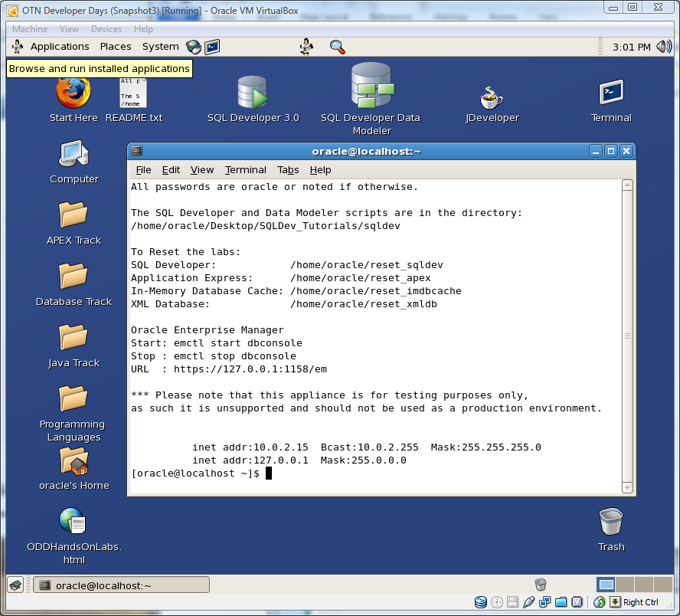Open the Trash on the desktop
The width and height of the screenshot is (680, 616).
pyautogui.click(x=611, y=522)
